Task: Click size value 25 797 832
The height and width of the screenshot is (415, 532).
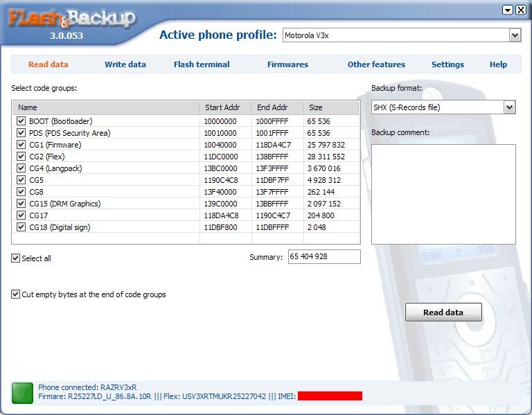Action: pos(326,145)
